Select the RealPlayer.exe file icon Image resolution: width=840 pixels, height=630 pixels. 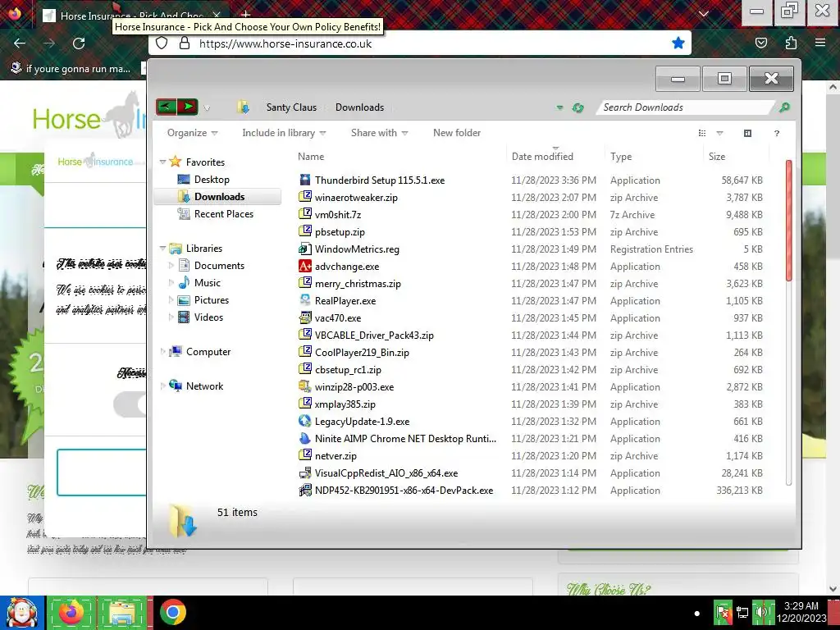(305, 300)
